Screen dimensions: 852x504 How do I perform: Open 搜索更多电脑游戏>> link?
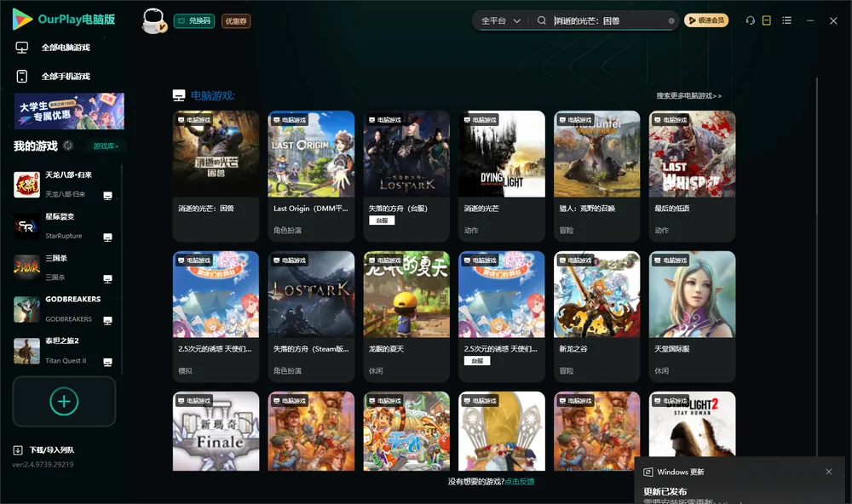click(688, 95)
